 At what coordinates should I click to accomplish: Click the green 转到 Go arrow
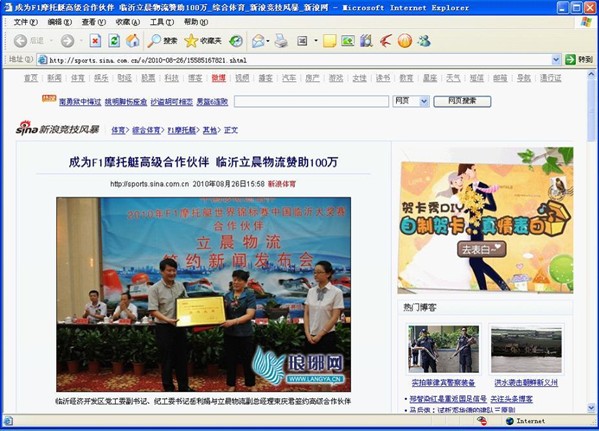click(x=570, y=60)
